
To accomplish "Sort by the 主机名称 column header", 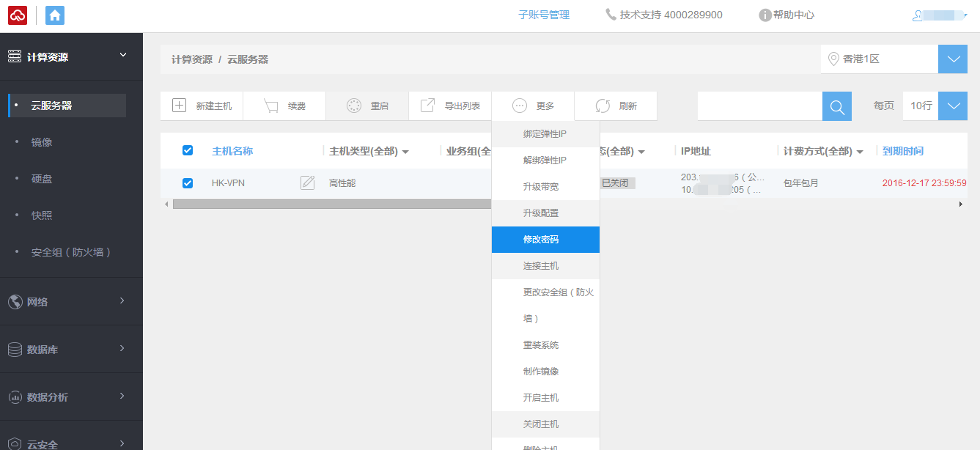I will click(x=232, y=151).
